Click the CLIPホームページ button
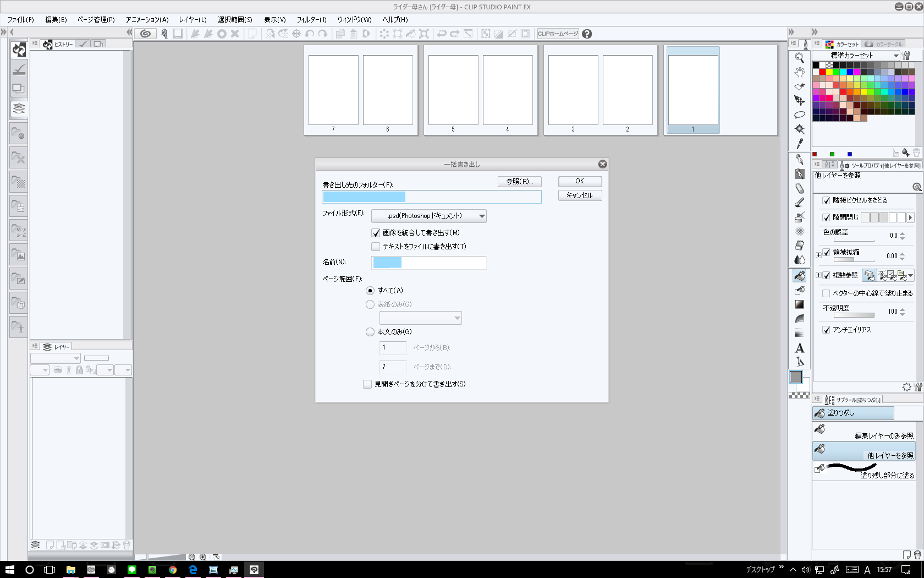This screenshot has height=578, width=924. coord(558,34)
